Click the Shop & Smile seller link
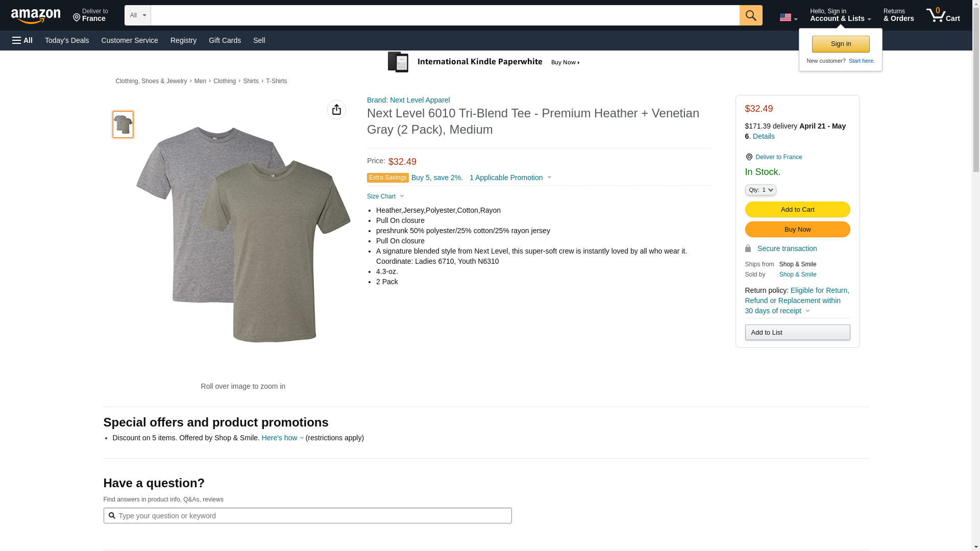Screen dimensions: 980x551 pyautogui.click(x=797, y=274)
